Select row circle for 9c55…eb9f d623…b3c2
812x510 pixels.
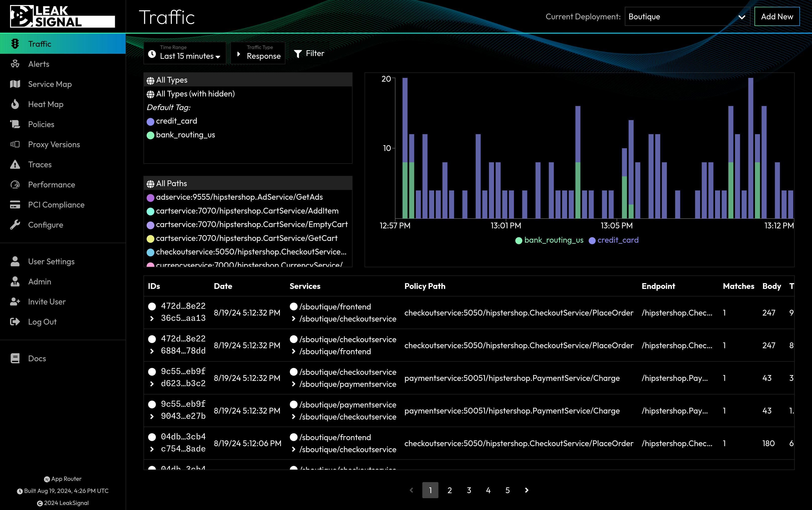[x=152, y=372]
